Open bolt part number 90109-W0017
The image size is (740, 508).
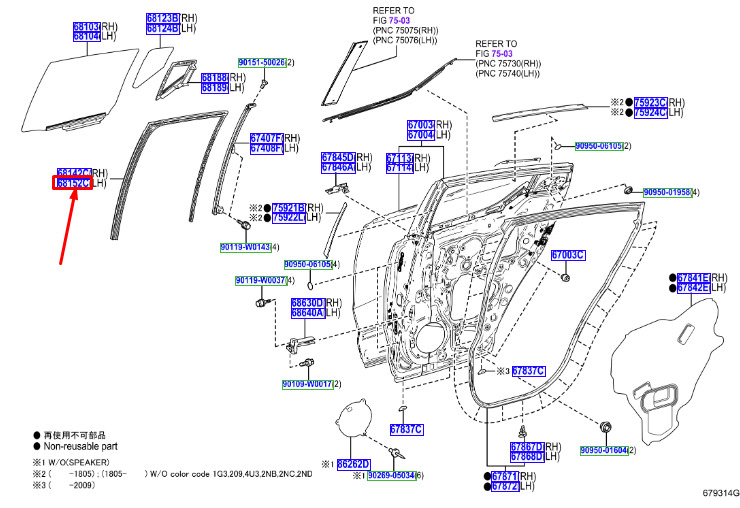click(308, 384)
